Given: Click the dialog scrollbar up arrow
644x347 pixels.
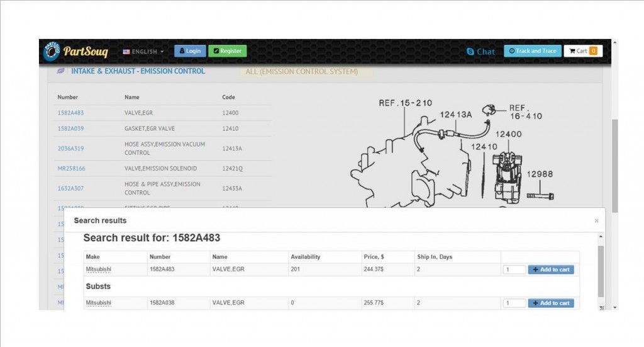Looking at the screenshot, I should pyautogui.click(x=601, y=237).
